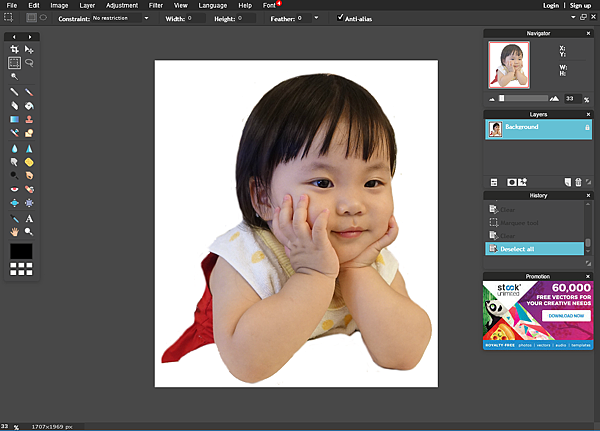Click the Sign up link
The width and height of the screenshot is (600, 431).
580,5
